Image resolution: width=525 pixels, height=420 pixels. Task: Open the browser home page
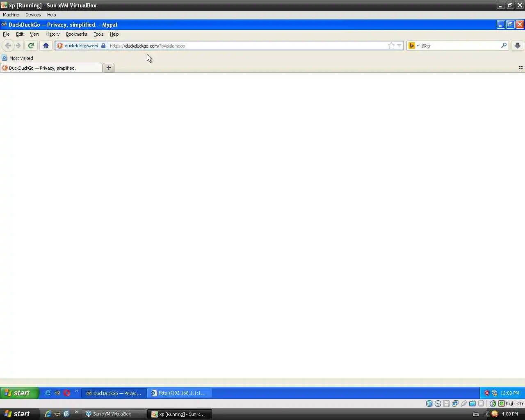coord(46,46)
